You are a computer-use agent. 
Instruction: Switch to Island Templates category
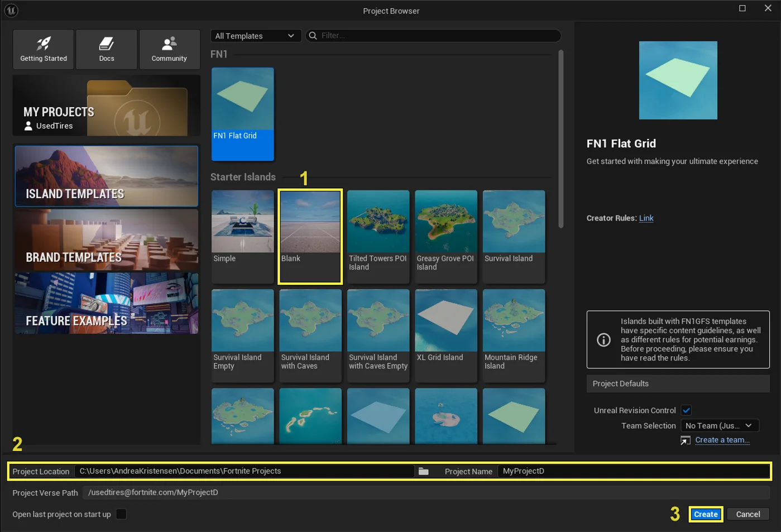[107, 176]
